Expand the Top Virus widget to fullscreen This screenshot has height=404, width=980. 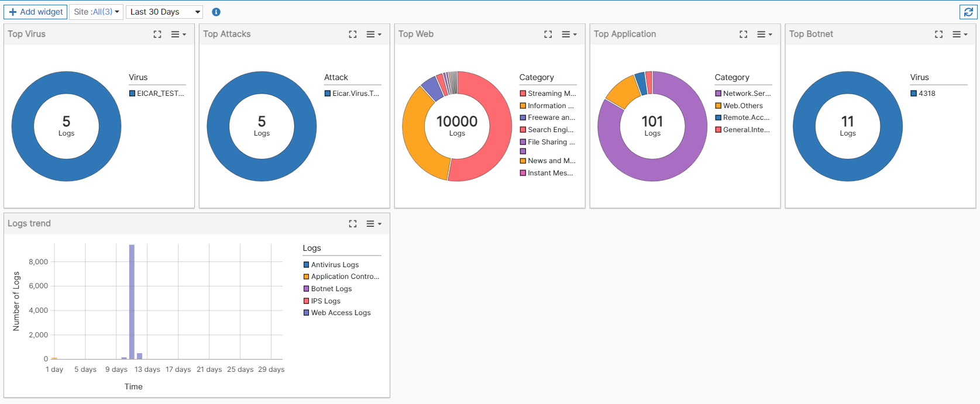click(157, 34)
